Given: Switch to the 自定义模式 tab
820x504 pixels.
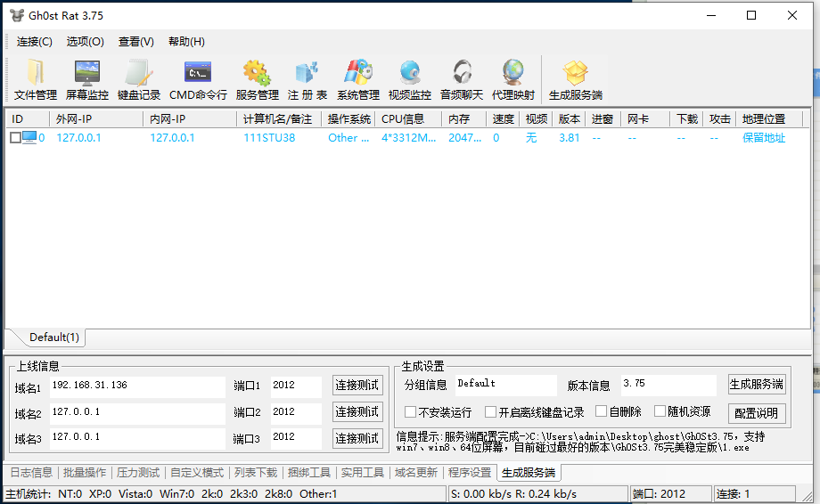Looking at the screenshot, I should (197, 473).
